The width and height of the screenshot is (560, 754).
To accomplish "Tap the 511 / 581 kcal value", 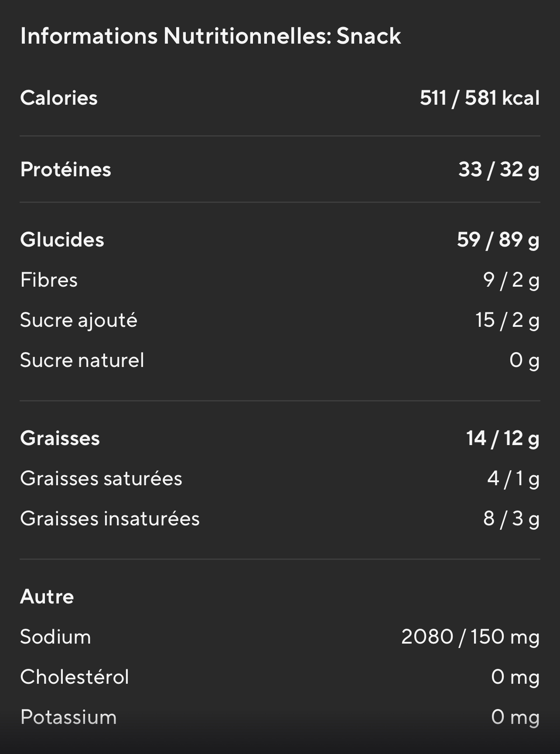I will (x=479, y=98).
